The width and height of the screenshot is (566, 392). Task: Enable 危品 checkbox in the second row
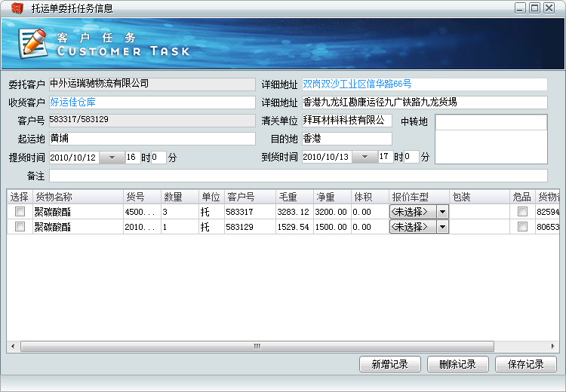coord(522,227)
